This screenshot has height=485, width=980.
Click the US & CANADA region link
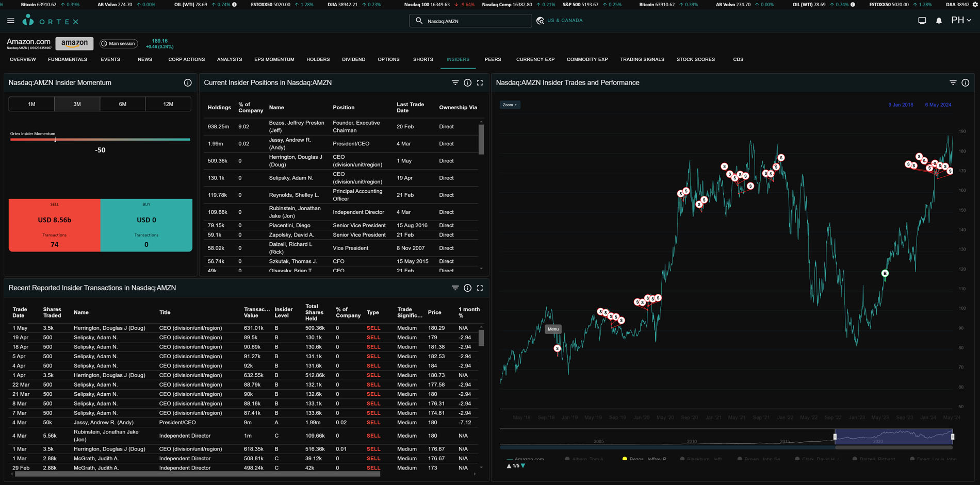[565, 21]
